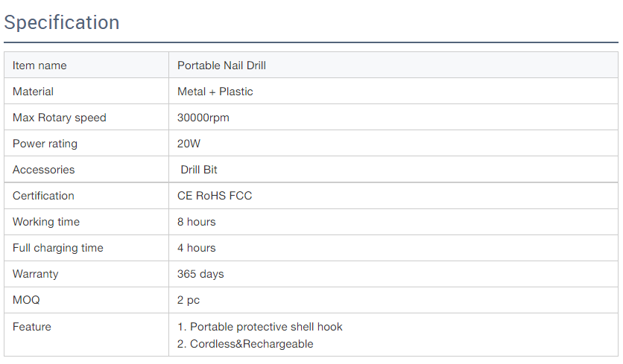Select the 2 pc value
623x364 pixels.
(x=189, y=300)
